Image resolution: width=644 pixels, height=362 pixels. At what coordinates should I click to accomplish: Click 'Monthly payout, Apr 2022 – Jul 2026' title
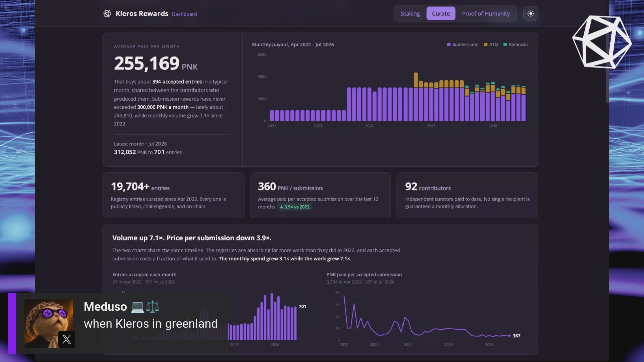(293, 45)
